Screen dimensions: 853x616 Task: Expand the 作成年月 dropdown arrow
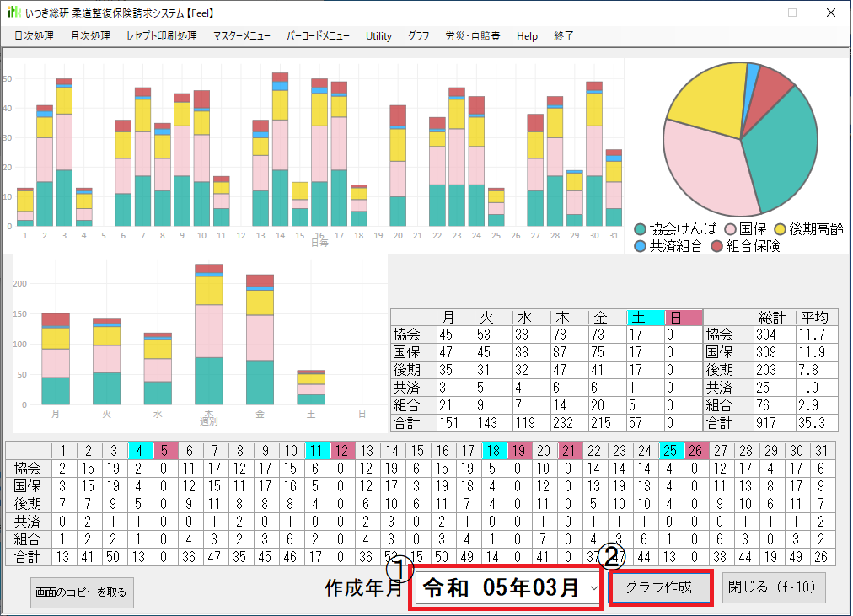coord(594,587)
